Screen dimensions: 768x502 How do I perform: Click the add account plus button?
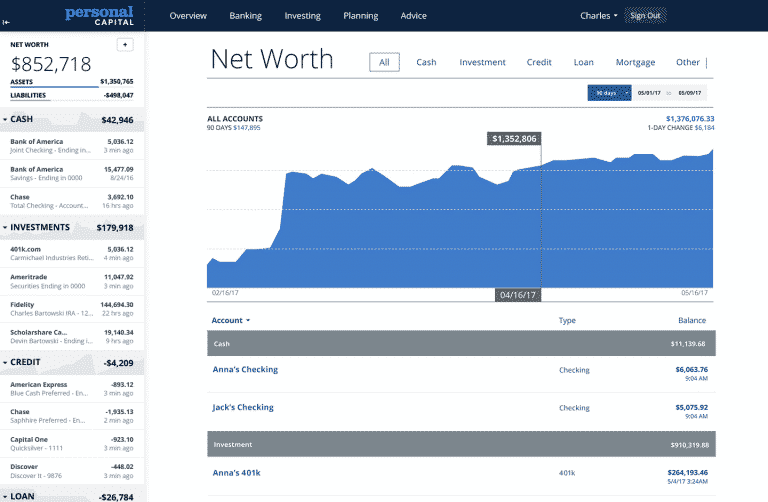[x=125, y=44]
